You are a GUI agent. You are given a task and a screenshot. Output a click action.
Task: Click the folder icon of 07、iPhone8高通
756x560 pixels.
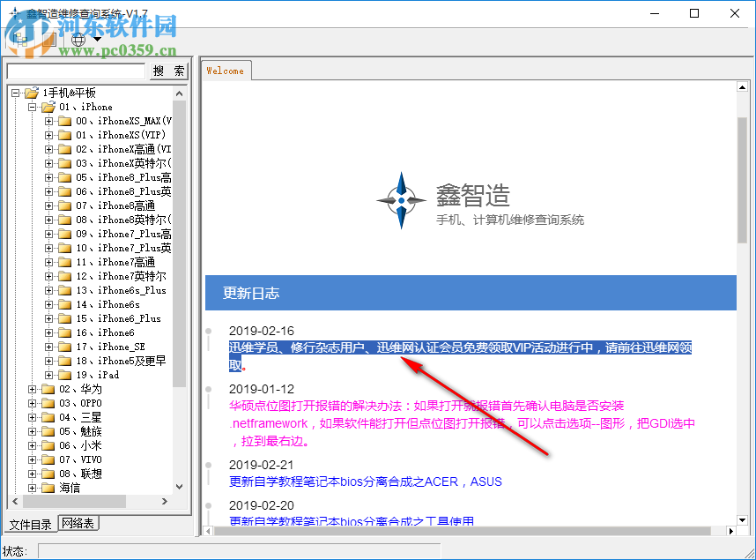(64, 205)
